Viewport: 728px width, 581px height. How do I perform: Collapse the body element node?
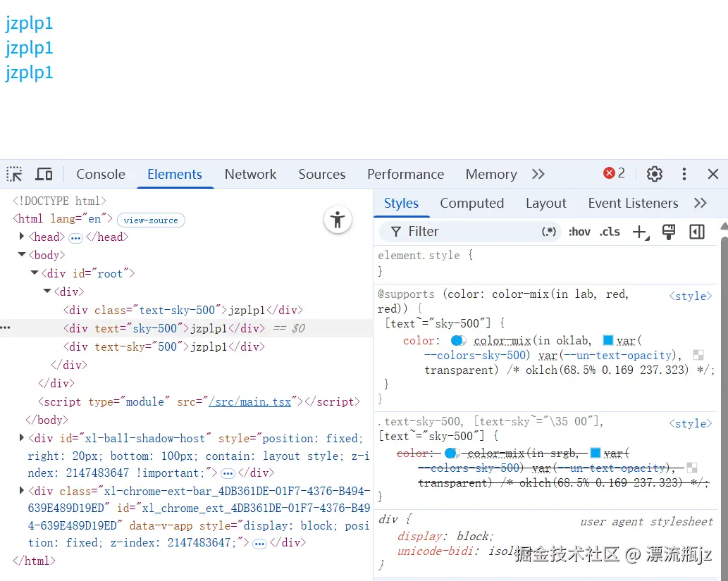[x=21, y=255]
